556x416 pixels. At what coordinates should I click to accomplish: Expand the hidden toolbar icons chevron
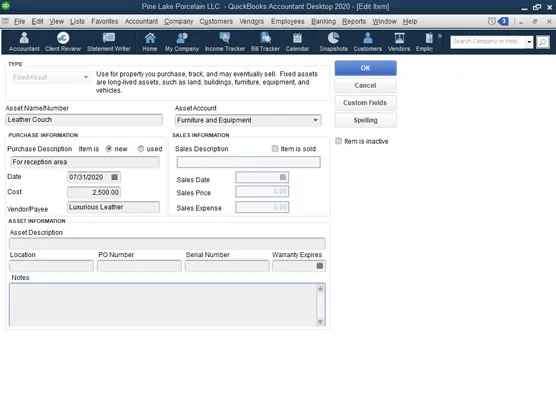click(440, 36)
